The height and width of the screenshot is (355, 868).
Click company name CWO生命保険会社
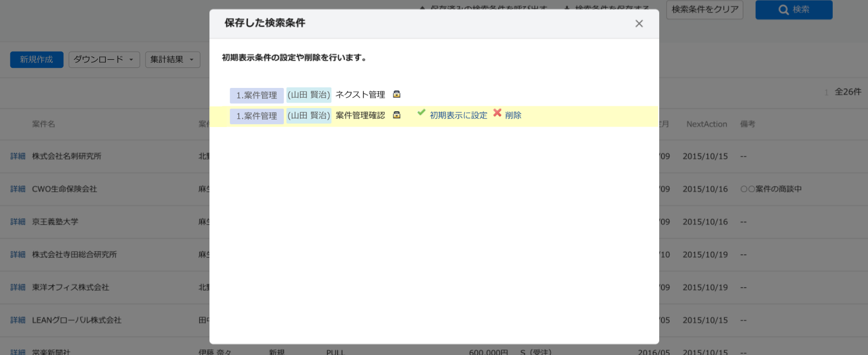tap(65, 189)
